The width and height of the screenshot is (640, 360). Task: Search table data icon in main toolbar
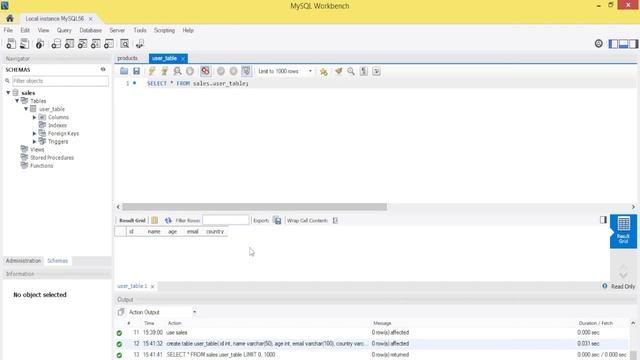(x=124, y=44)
